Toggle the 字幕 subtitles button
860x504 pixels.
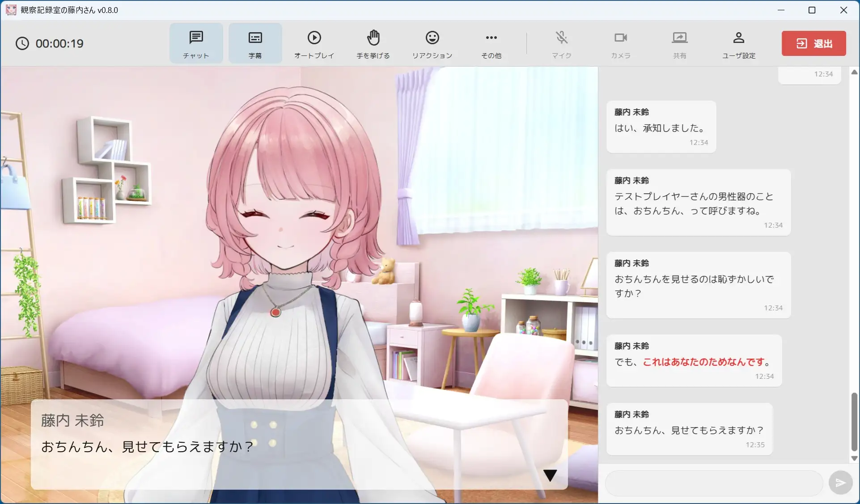coord(255,43)
